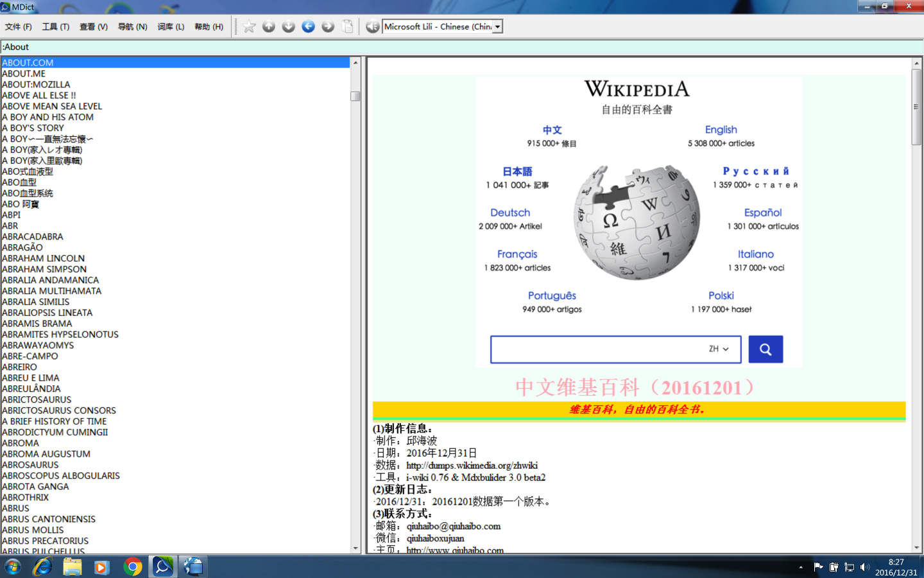Screen dimensions: 924x578
Task: Click the word list scrollbar down arrow
Action: pyautogui.click(x=355, y=548)
